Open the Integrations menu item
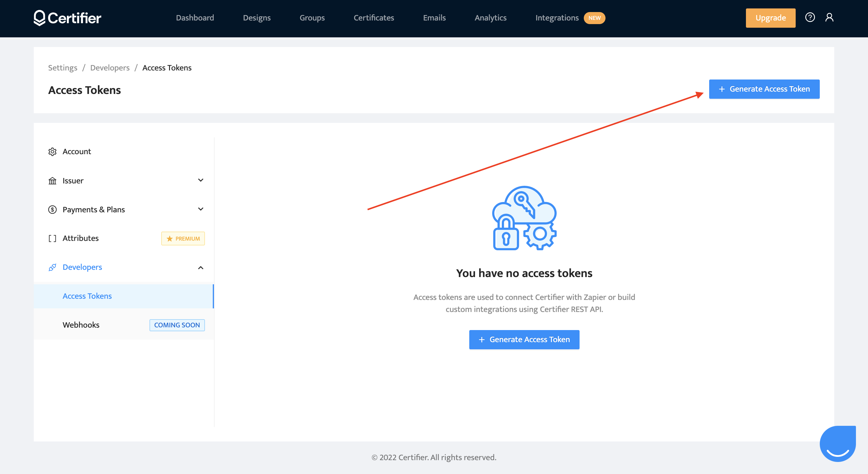The height and width of the screenshot is (474, 868). pyautogui.click(x=557, y=18)
